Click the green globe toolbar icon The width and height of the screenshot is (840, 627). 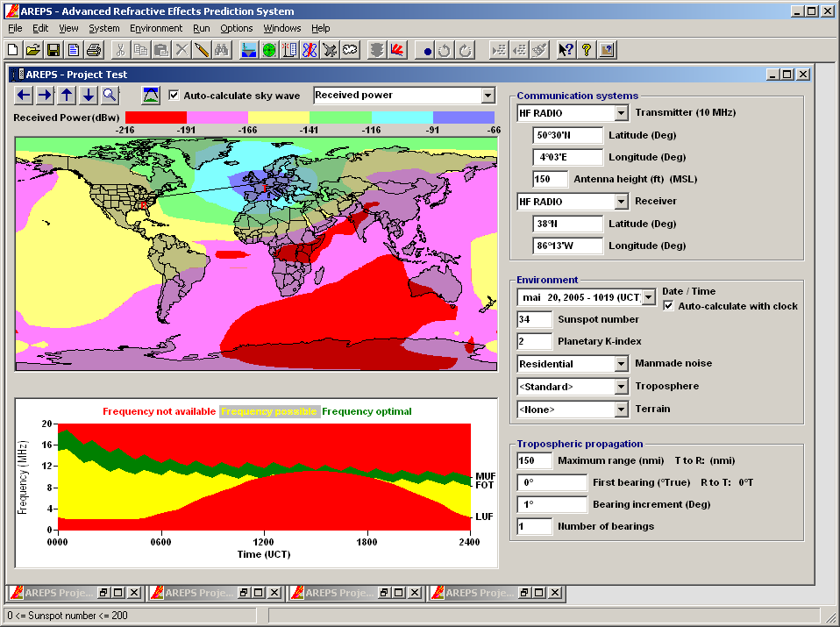point(269,50)
